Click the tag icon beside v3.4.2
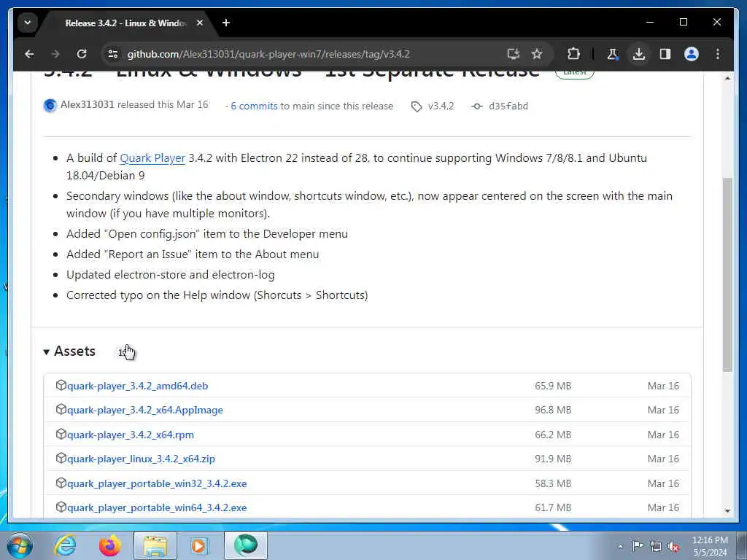Viewport: 747px width, 560px height. tap(417, 106)
